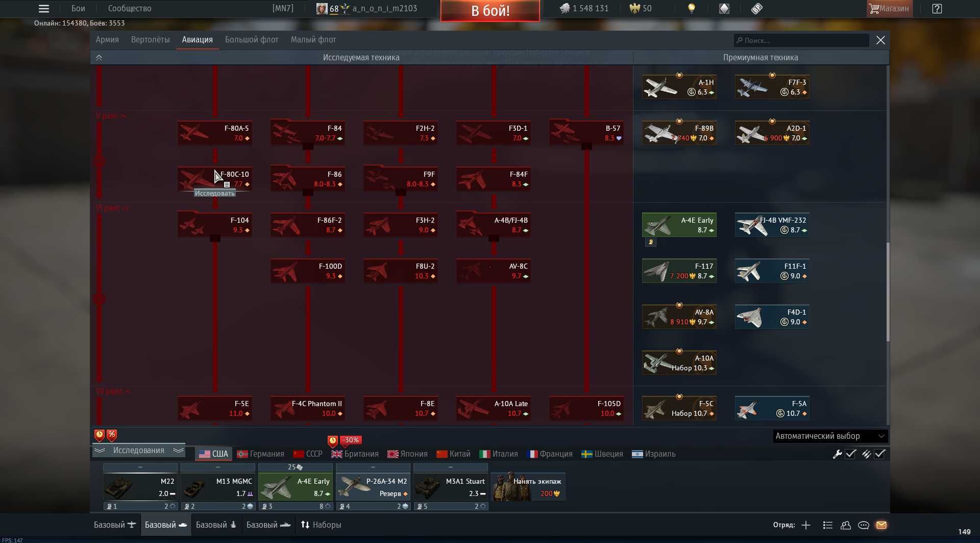
Task: Open the golden eagles balance 50
Action: coord(641,9)
